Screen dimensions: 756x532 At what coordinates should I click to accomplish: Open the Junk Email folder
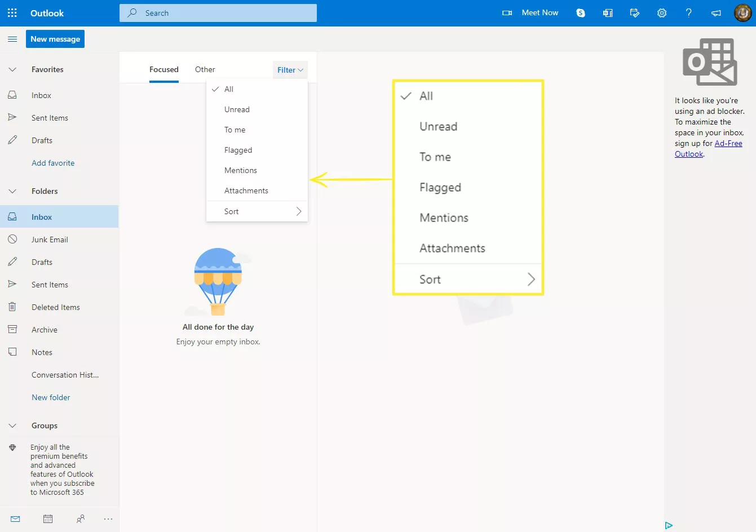[x=51, y=239]
